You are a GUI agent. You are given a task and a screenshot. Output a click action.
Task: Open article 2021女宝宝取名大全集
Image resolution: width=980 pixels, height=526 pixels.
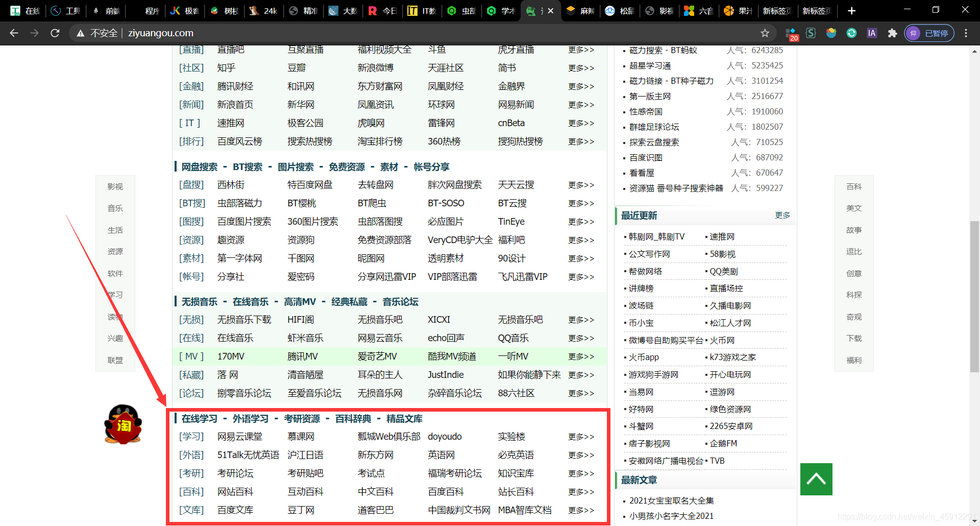coord(672,501)
